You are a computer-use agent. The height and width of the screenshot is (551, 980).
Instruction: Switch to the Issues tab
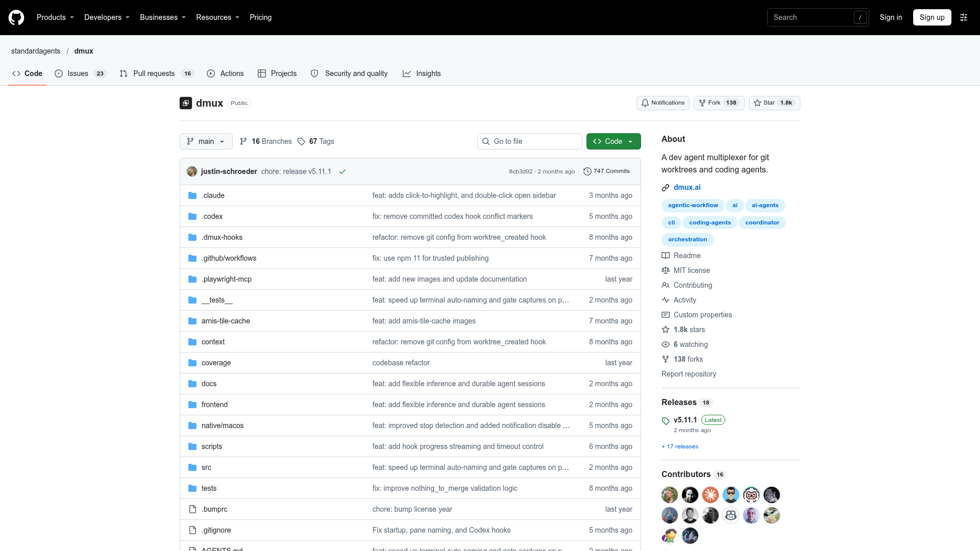[81, 73]
